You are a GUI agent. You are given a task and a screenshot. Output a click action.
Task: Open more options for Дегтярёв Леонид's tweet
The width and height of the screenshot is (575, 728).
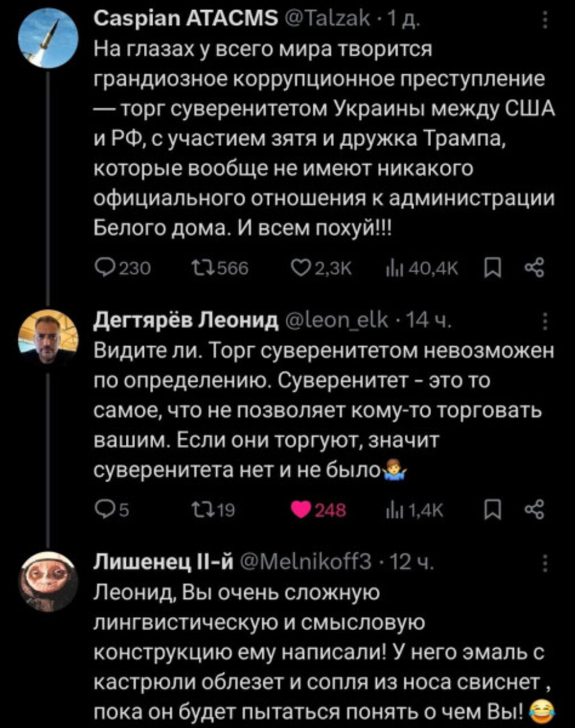coord(544,321)
